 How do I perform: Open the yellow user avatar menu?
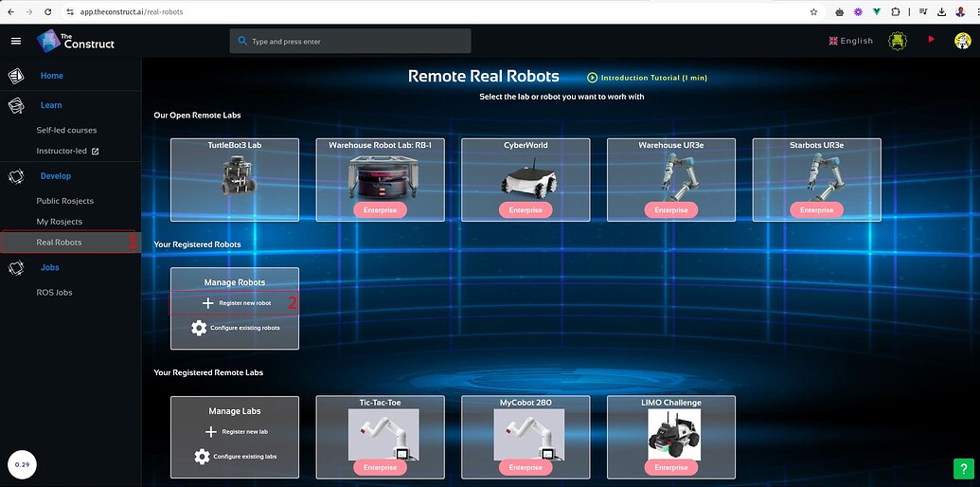963,42
